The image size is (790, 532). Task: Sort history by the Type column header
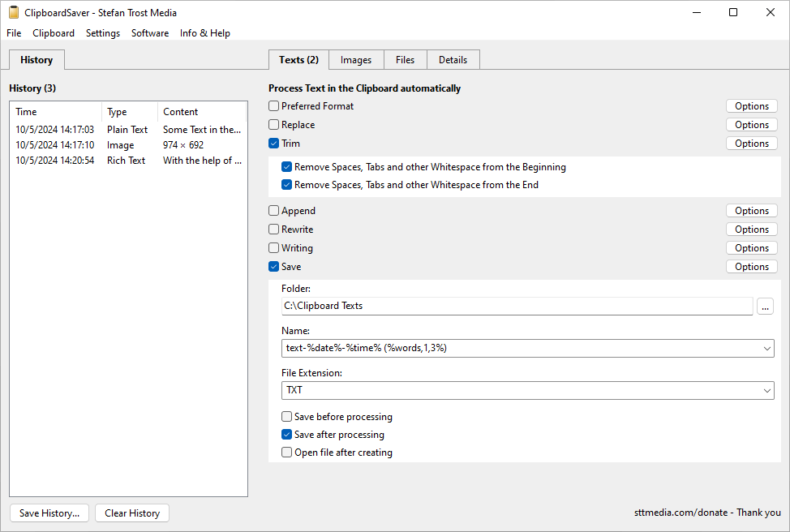coord(129,112)
